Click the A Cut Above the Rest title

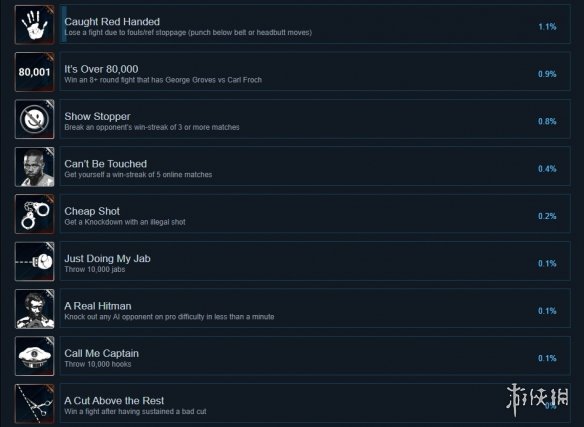[114, 401]
